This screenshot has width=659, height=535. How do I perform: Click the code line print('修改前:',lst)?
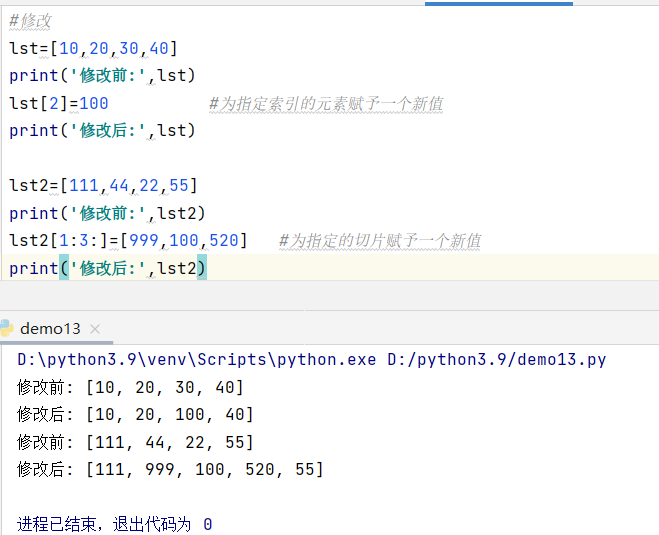[103, 76]
